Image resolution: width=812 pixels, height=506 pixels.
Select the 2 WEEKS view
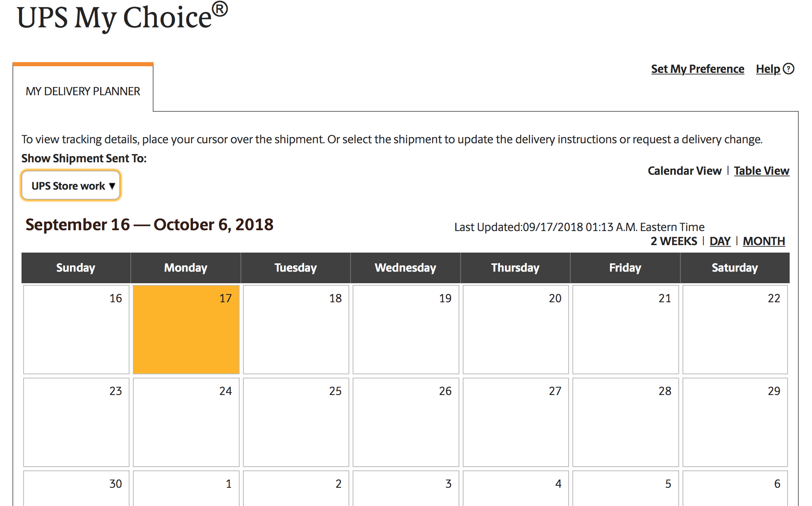click(x=673, y=241)
